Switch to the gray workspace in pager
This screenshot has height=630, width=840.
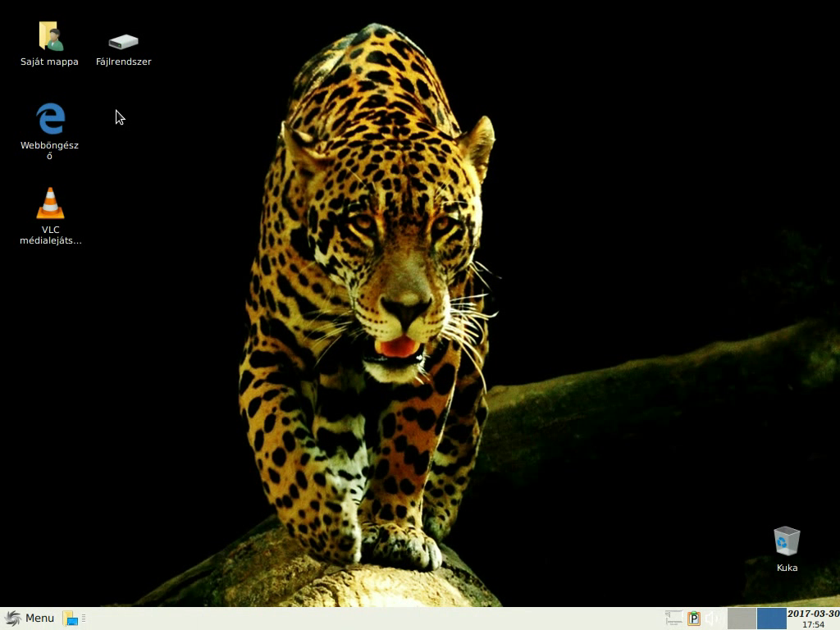coord(742,619)
